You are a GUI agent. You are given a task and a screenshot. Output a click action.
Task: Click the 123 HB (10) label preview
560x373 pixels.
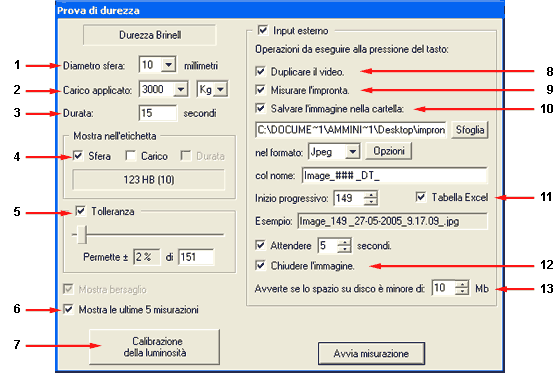(149, 179)
